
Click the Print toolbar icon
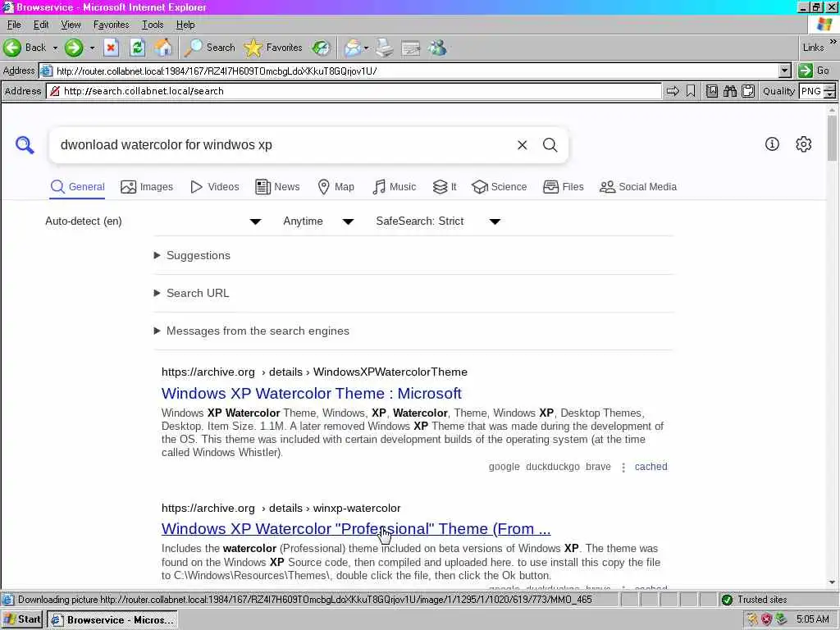(384, 48)
